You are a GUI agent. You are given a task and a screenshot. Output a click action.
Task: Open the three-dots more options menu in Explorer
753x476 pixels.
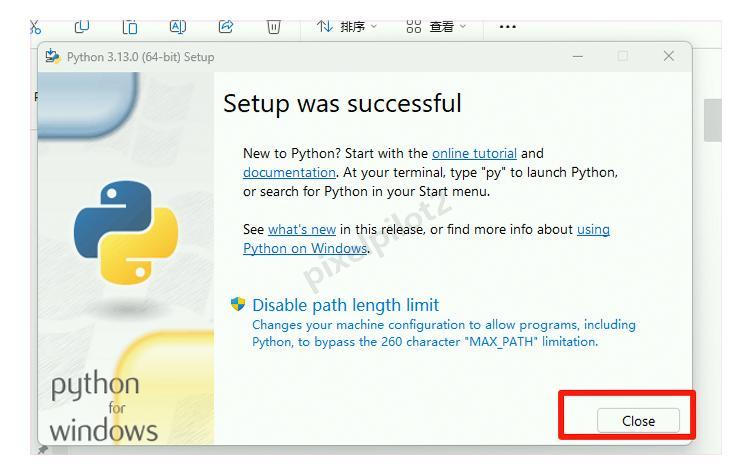tap(508, 27)
